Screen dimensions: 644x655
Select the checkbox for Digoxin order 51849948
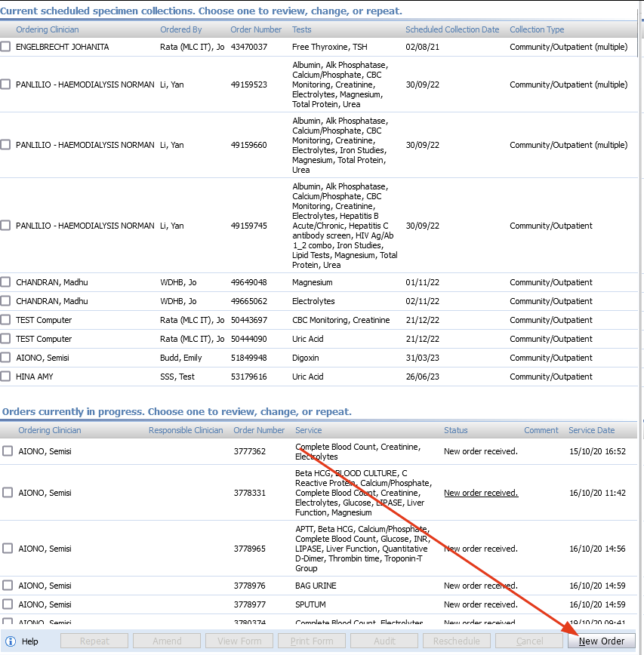point(5,357)
